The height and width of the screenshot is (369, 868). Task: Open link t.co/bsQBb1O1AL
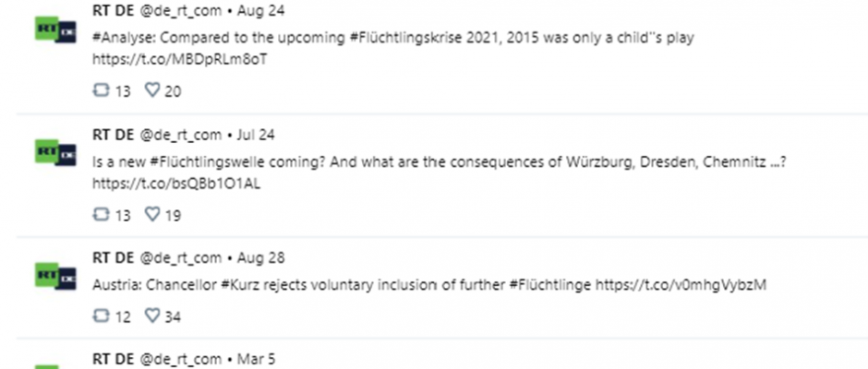tap(176, 184)
